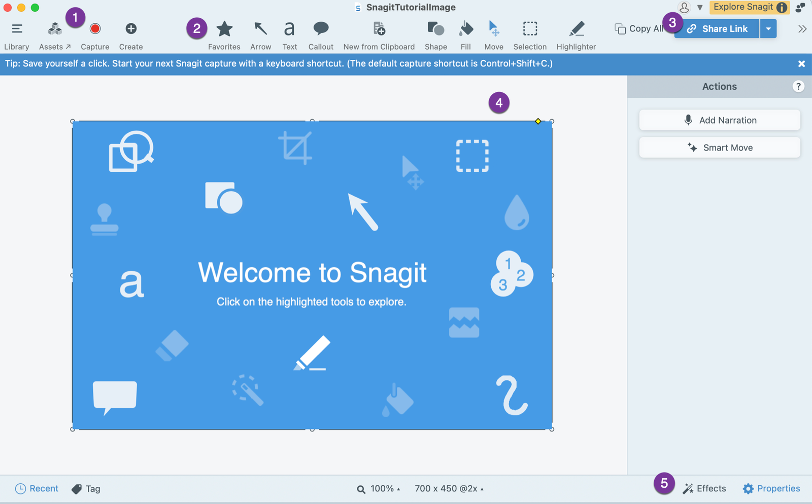Viewport: 812px width, 504px height.
Task: Click the bottom-right corner resize handle of the image
Action: pyautogui.click(x=552, y=429)
